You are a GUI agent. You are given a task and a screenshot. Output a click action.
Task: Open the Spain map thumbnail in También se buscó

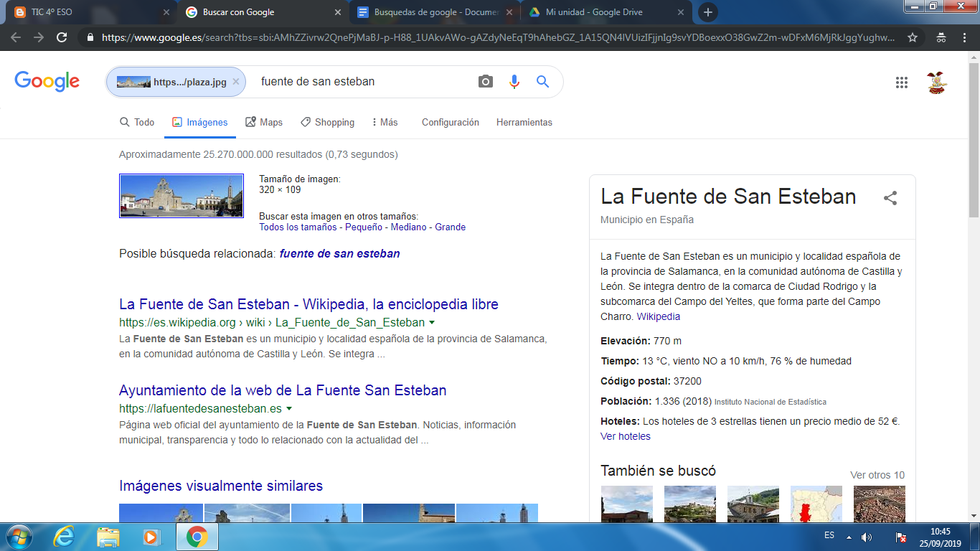tap(816, 504)
